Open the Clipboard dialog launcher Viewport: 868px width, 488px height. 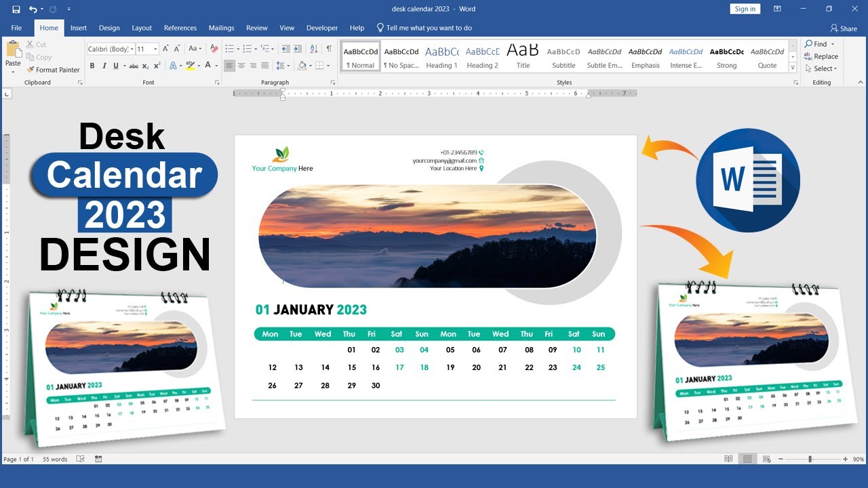click(80, 83)
